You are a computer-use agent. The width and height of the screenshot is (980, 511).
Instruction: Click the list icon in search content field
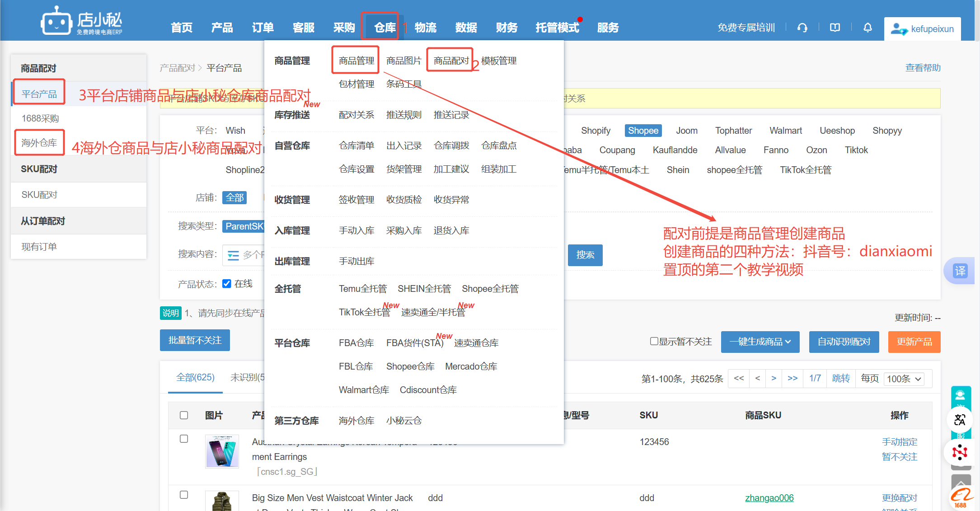click(x=233, y=255)
